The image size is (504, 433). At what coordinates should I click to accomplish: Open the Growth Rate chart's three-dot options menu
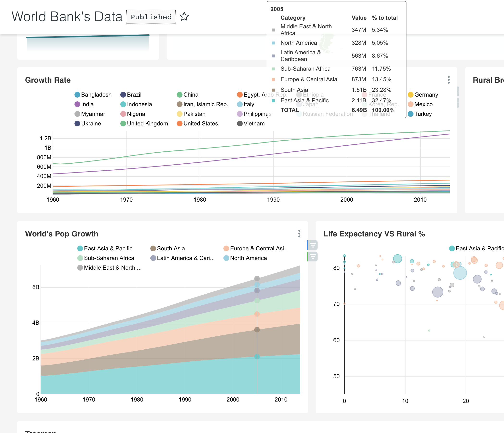pos(449,80)
